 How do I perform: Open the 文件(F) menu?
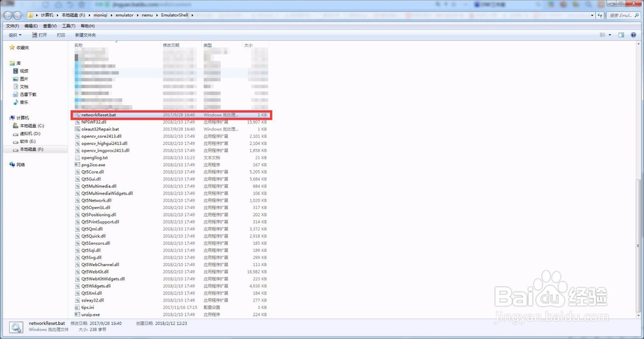[12, 26]
